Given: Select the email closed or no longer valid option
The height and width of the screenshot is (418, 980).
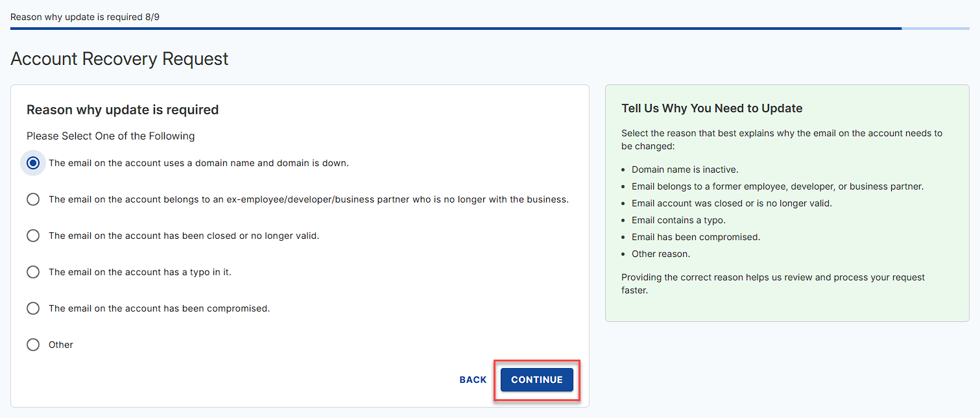Looking at the screenshot, I should click(x=33, y=236).
